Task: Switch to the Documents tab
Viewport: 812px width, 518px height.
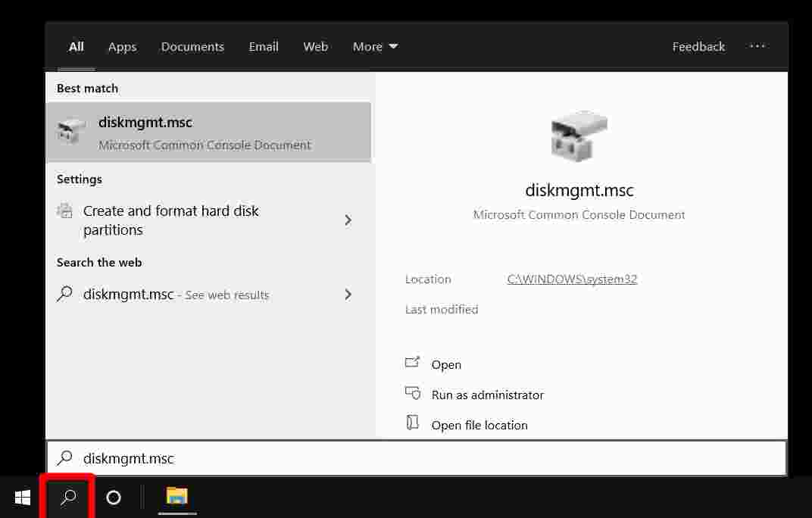Action: click(x=192, y=47)
